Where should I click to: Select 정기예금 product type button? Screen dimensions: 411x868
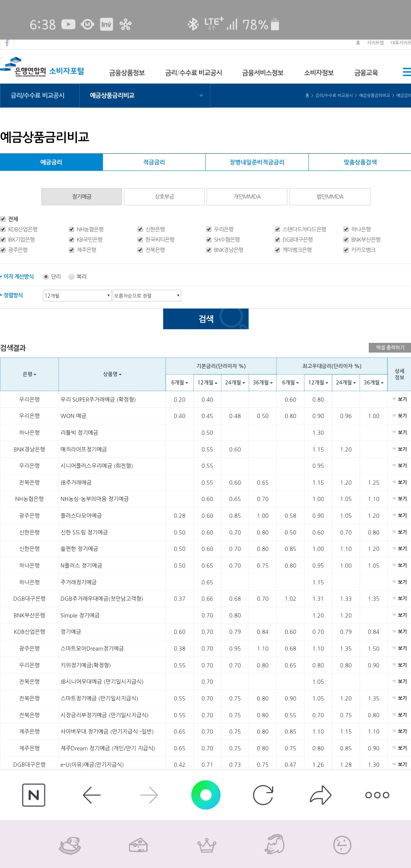(82, 197)
